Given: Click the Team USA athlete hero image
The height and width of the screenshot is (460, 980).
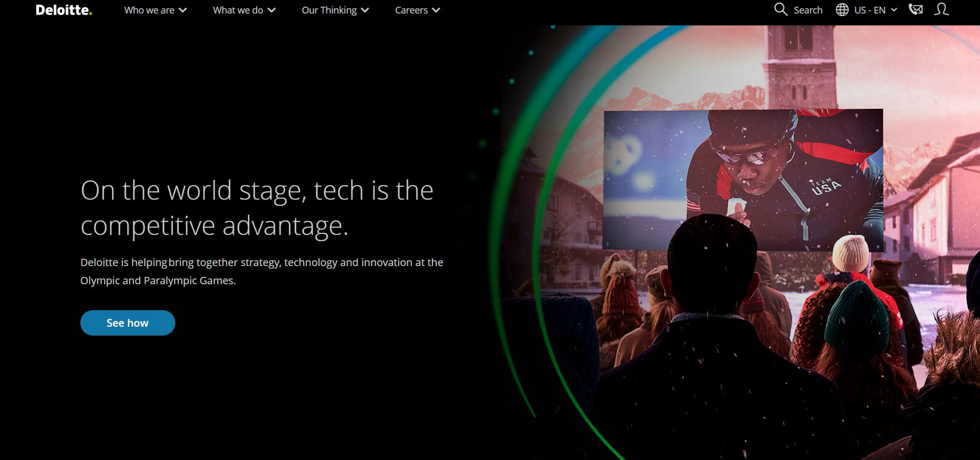Looking at the screenshot, I should point(743,180).
